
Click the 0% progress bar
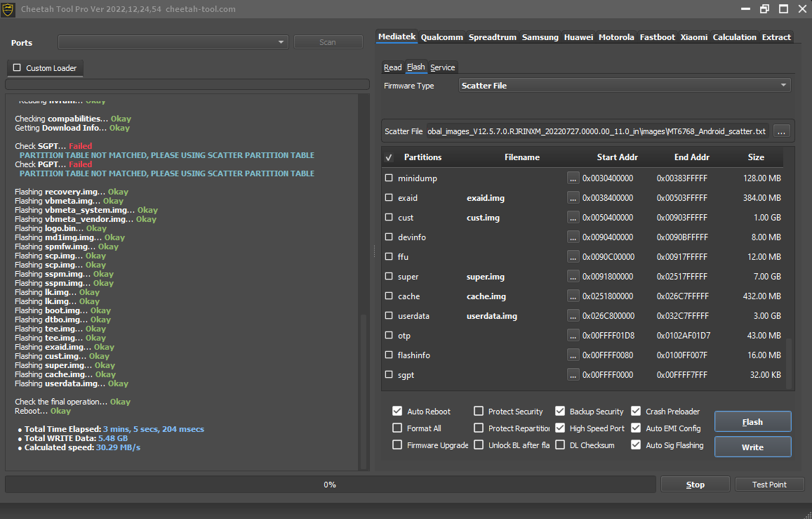[x=330, y=485]
